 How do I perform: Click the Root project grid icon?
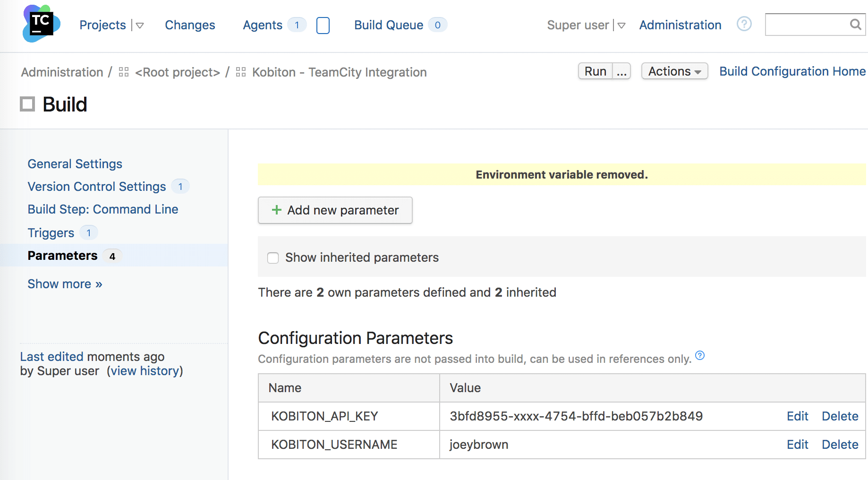[x=124, y=72]
